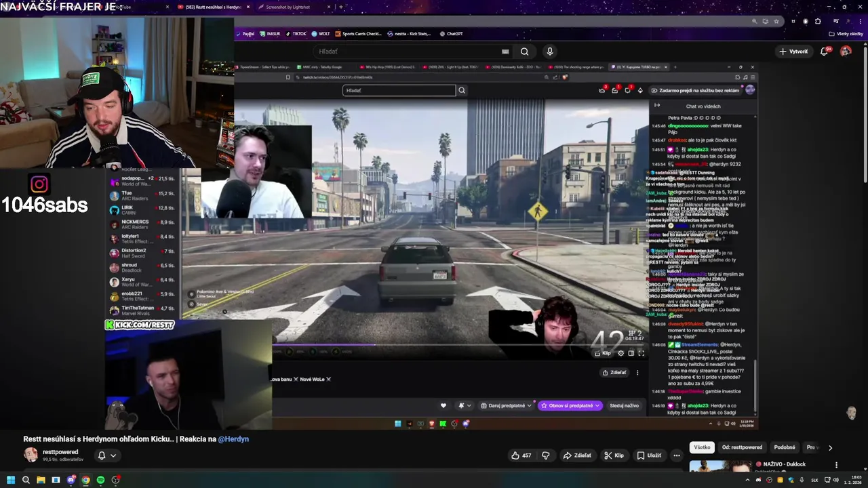Open nestta - Kick Stats bookmark

coord(409,33)
